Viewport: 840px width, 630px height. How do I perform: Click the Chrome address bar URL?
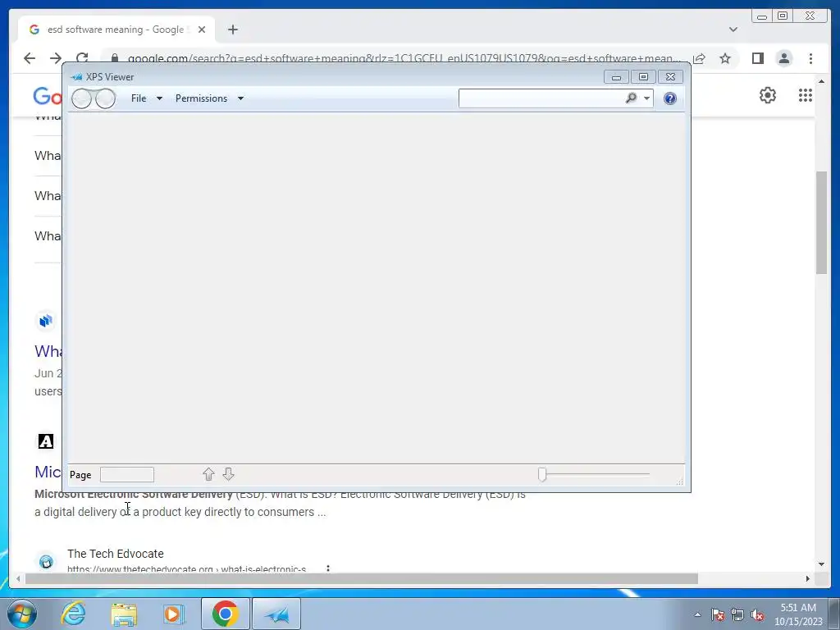click(x=404, y=58)
